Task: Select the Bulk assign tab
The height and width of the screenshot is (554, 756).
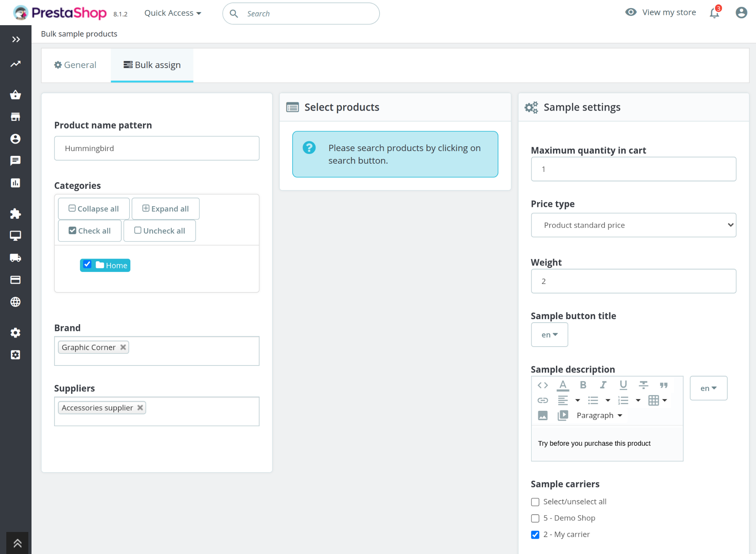Action: click(152, 65)
